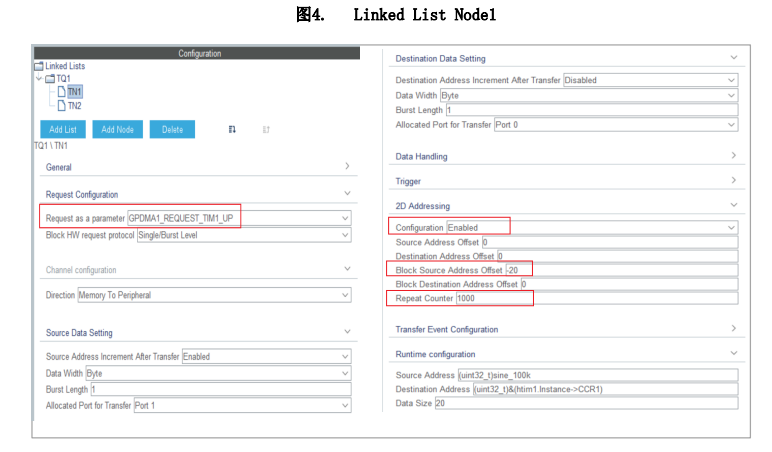Viewport: 772px width, 452px height.
Task: Collapse the 2D Addressing section
Action: [734, 205]
